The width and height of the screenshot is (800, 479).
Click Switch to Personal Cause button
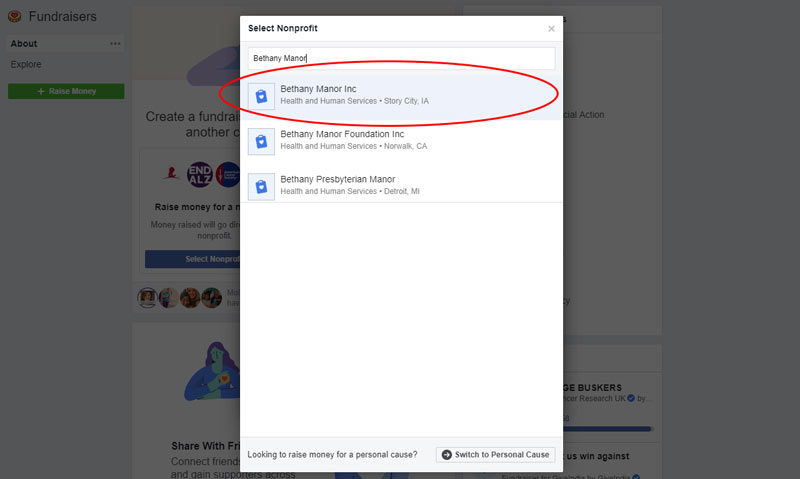pos(495,455)
